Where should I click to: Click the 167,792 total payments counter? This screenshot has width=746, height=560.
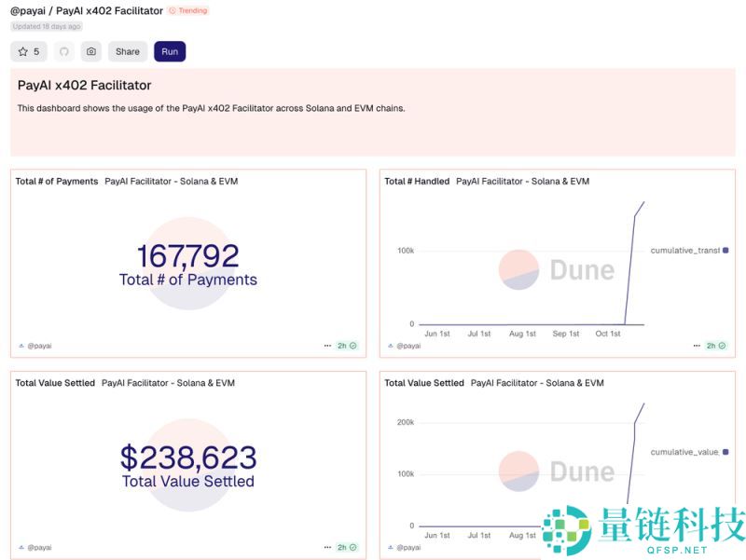tap(187, 256)
